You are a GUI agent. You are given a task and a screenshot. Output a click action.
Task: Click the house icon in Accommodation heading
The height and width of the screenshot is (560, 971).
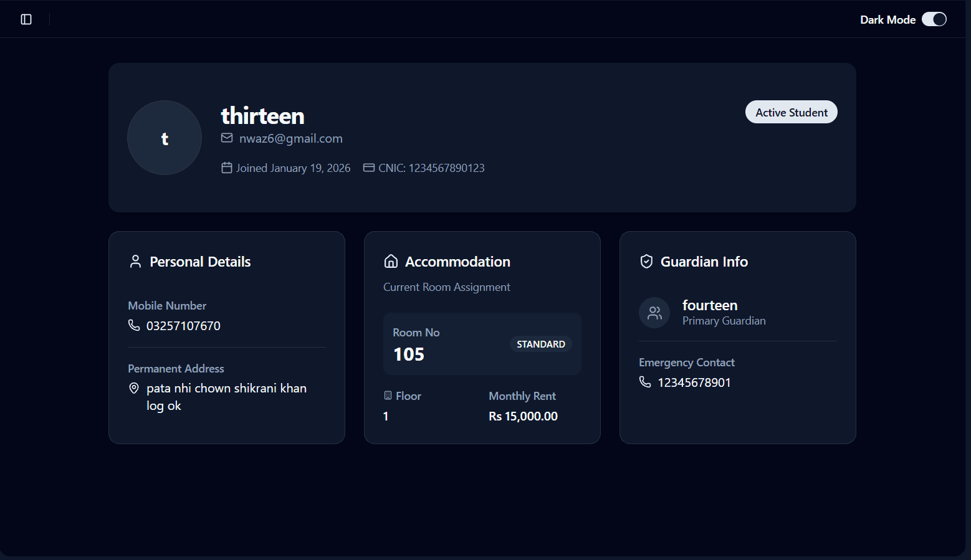point(391,262)
